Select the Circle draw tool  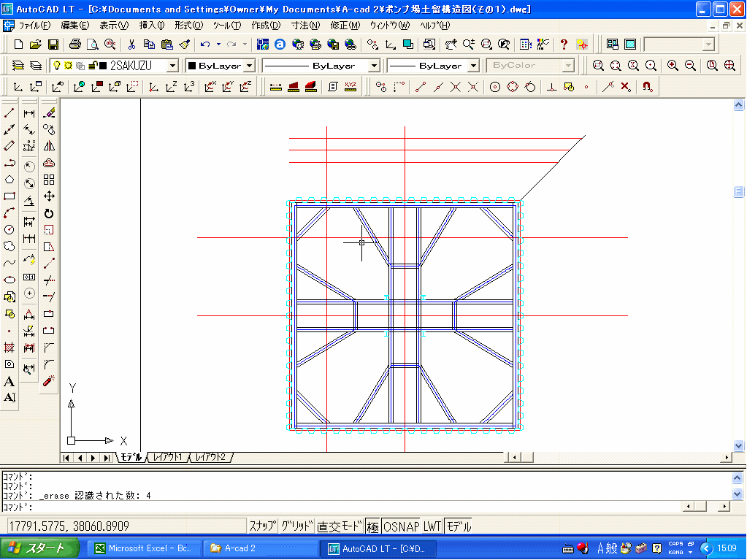coord(9,229)
